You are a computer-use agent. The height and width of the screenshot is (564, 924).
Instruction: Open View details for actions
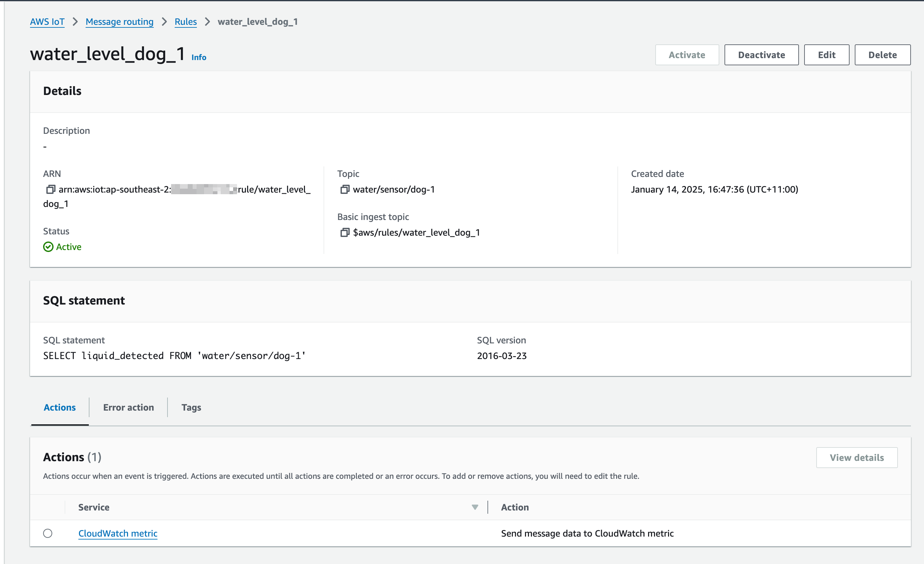coord(856,457)
